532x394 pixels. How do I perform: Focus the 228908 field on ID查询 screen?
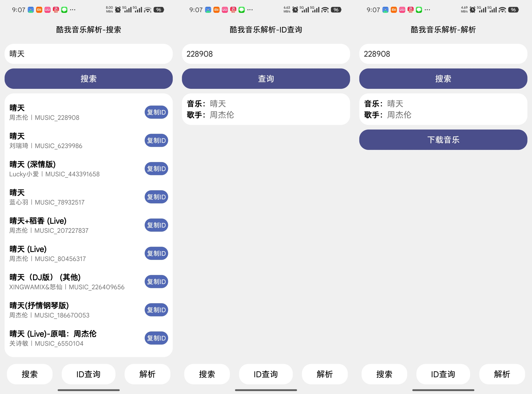pos(266,54)
